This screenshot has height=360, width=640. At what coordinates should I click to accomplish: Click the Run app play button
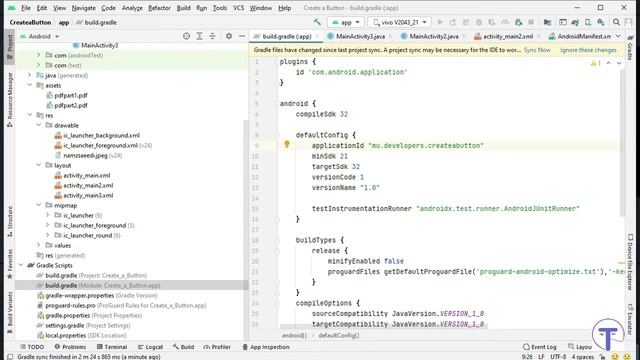click(440, 22)
